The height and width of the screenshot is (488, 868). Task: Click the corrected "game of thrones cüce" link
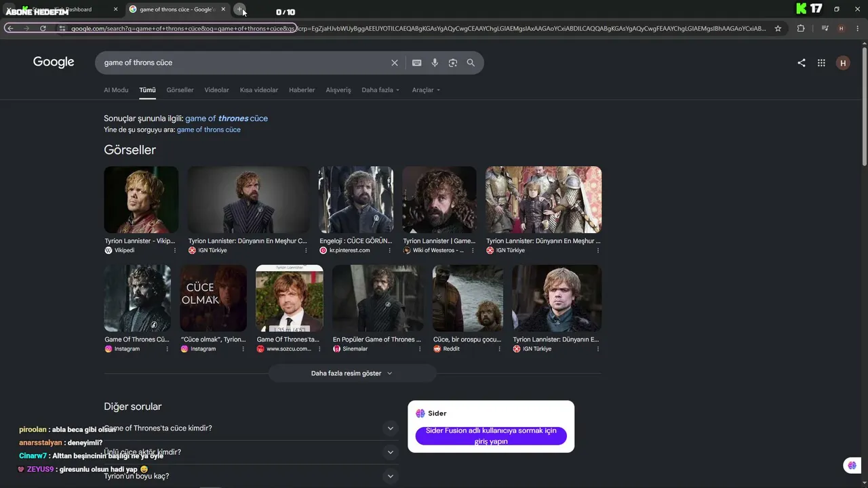click(226, 119)
